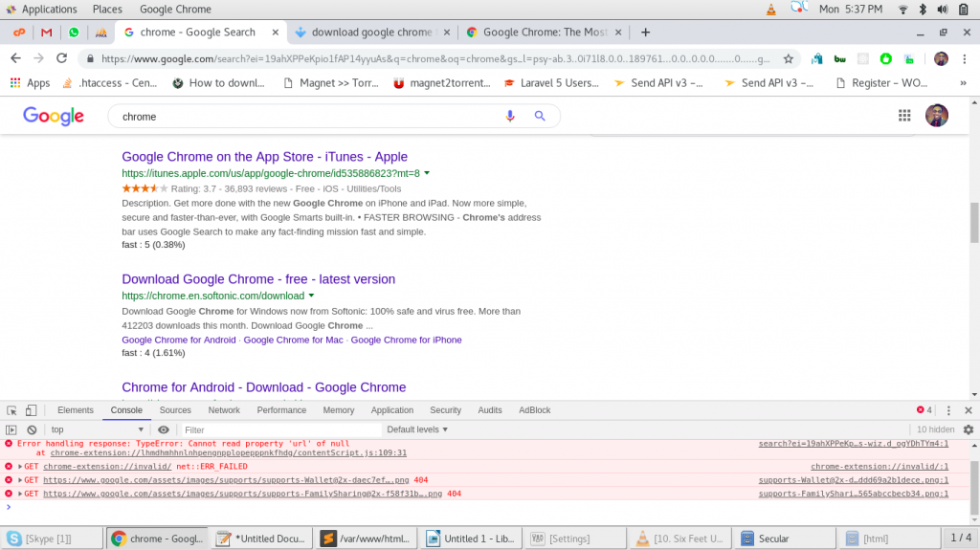Viewport: 980px width, 550px height.
Task: Clear the console with the clear icon
Action: (32, 430)
